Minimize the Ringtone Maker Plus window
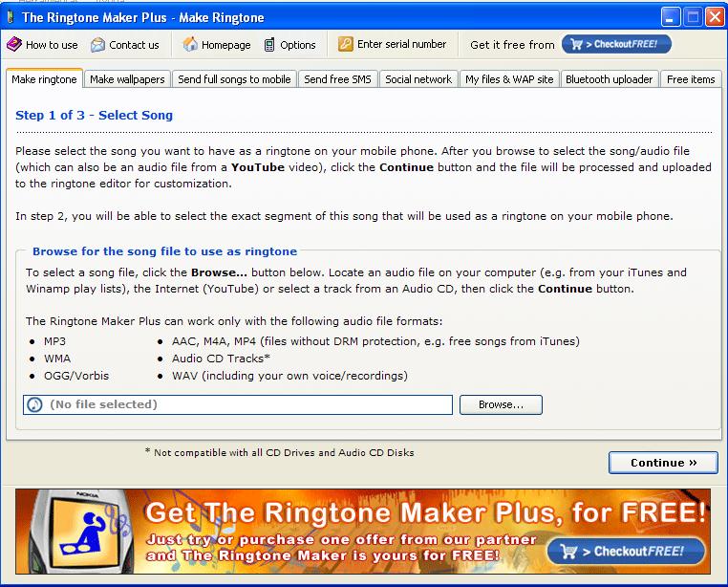Viewport: 728px width, 587px height. click(x=671, y=17)
